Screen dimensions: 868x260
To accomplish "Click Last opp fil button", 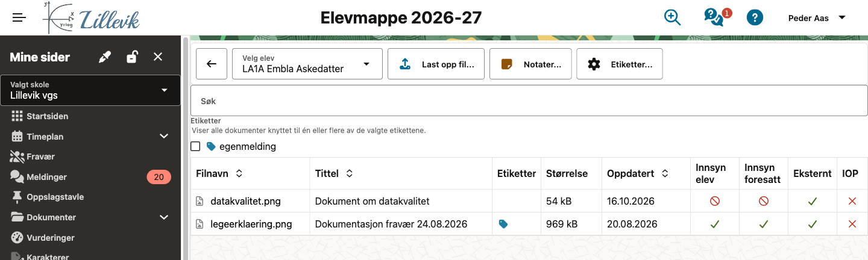I will click(436, 64).
